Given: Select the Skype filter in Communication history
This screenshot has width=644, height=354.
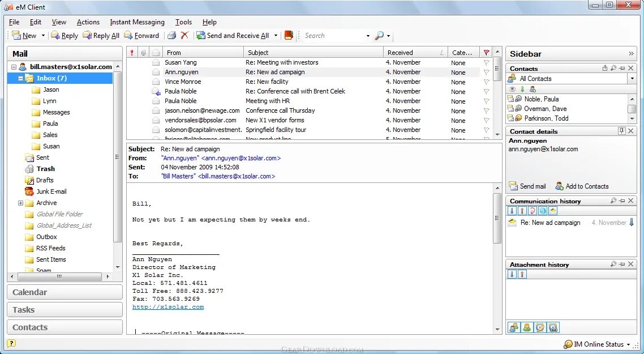Looking at the screenshot, I should tap(543, 210).
